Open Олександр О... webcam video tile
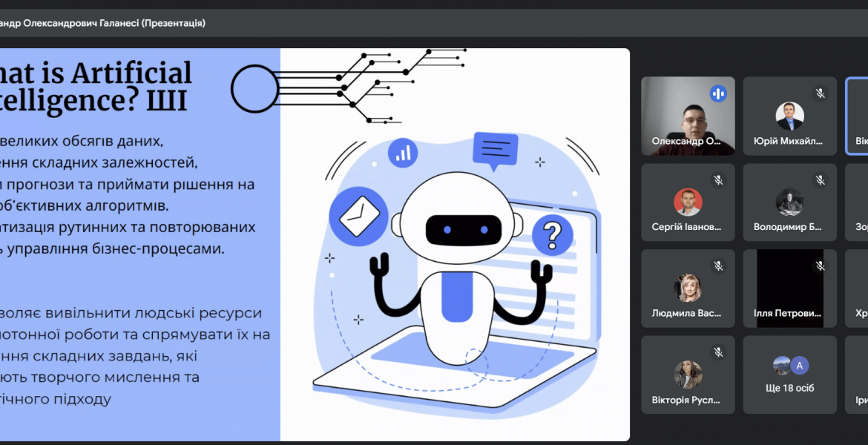This screenshot has height=445, width=868. pyautogui.click(x=688, y=116)
